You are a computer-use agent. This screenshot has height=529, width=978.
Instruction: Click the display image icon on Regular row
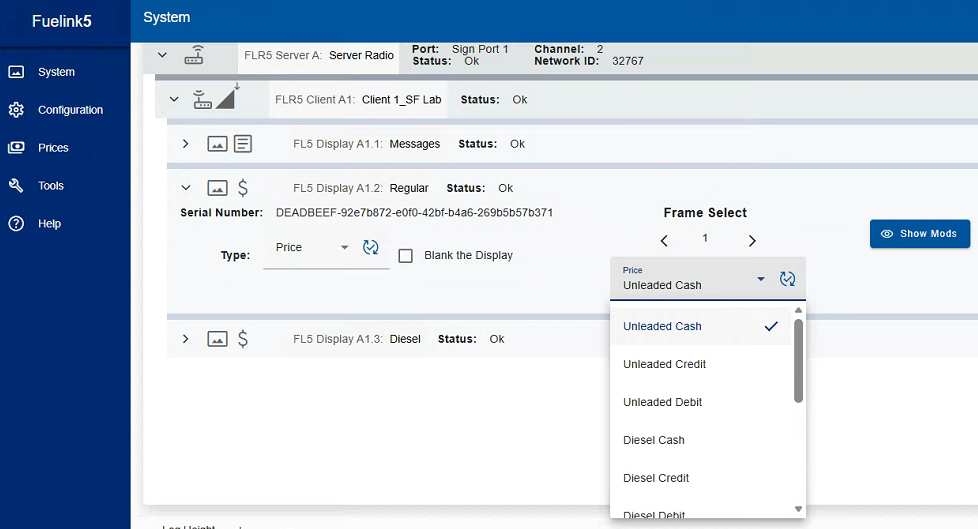[x=217, y=188]
